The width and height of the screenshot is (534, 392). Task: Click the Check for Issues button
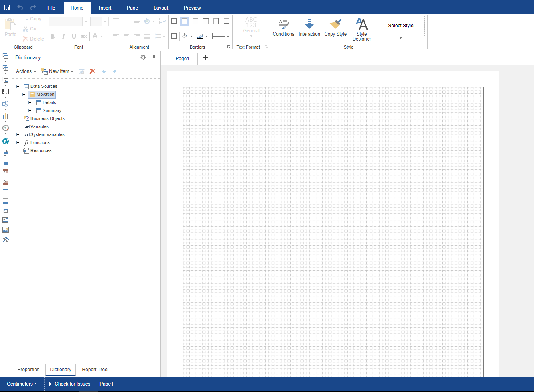coord(69,384)
